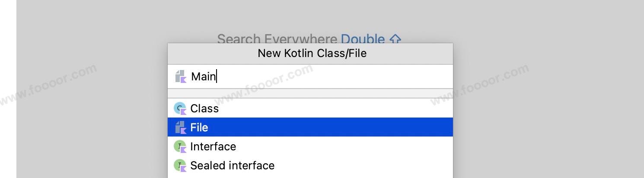Select the Sealed interface entry
The height and width of the screenshot is (178, 644).
click(x=233, y=165)
